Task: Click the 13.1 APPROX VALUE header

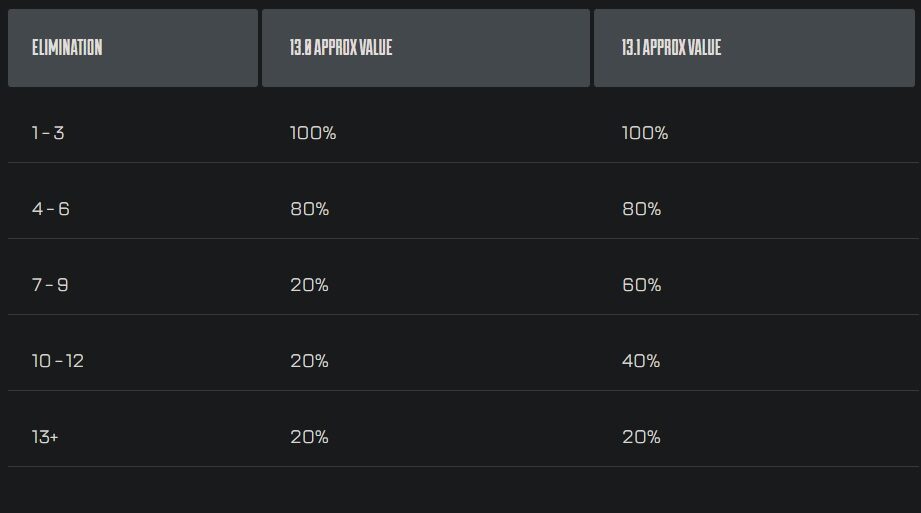Action: coord(754,48)
